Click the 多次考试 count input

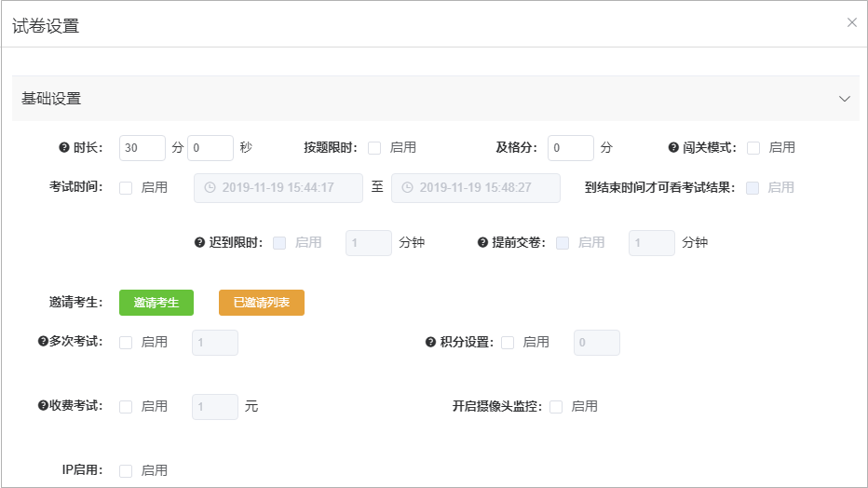(x=215, y=343)
